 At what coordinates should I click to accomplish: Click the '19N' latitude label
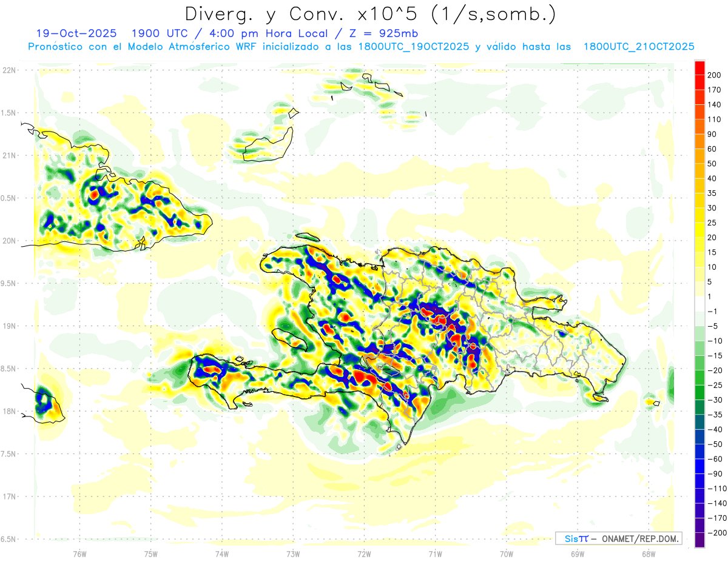[10, 326]
